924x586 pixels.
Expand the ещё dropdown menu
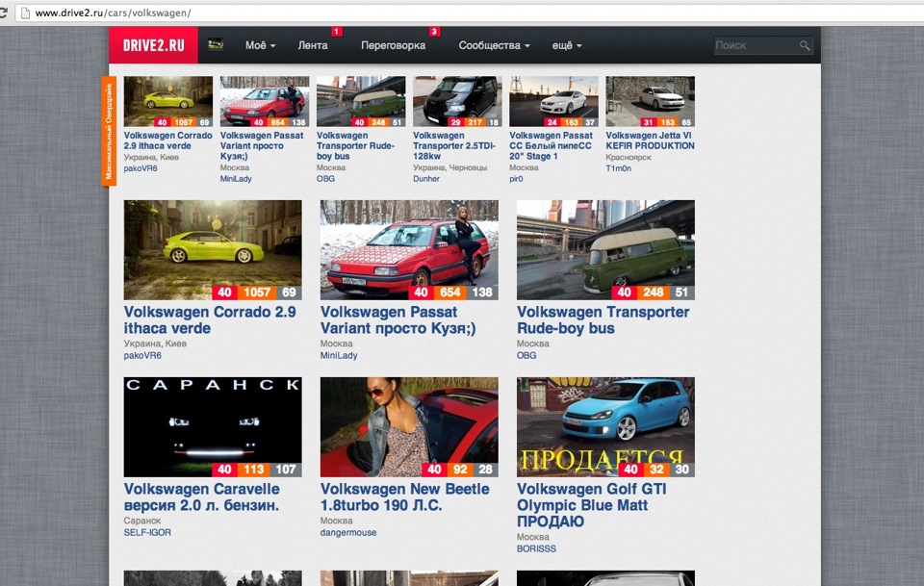(567, 45)
